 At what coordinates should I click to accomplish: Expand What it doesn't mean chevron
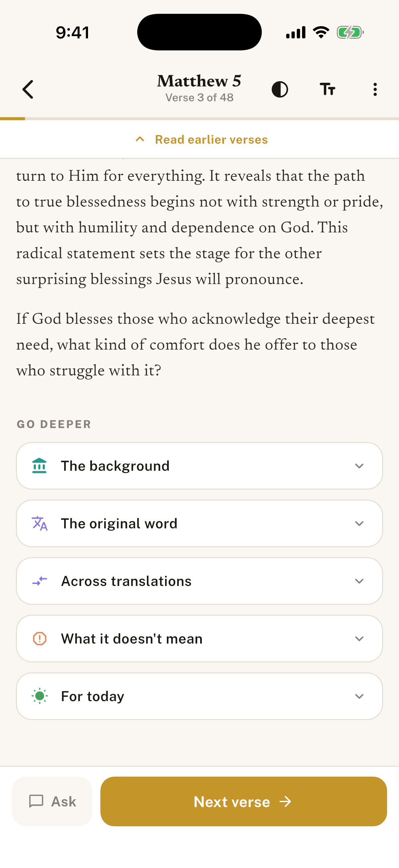point(359,639)
